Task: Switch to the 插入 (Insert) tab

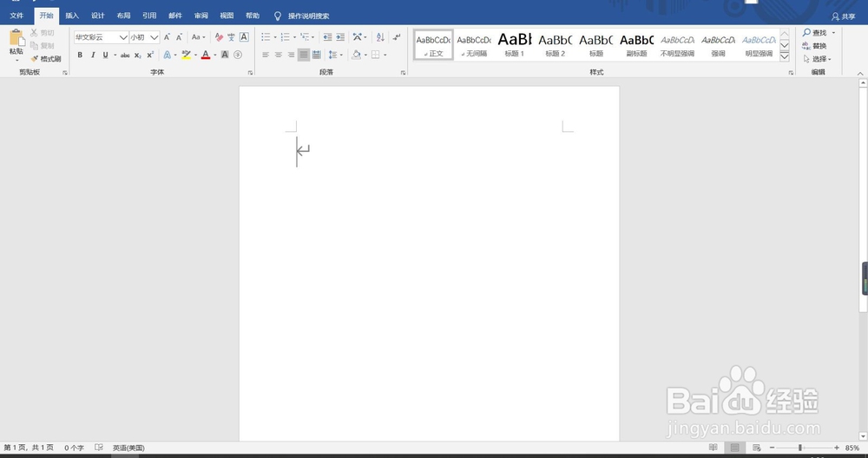Action: (x=72, y=16)
